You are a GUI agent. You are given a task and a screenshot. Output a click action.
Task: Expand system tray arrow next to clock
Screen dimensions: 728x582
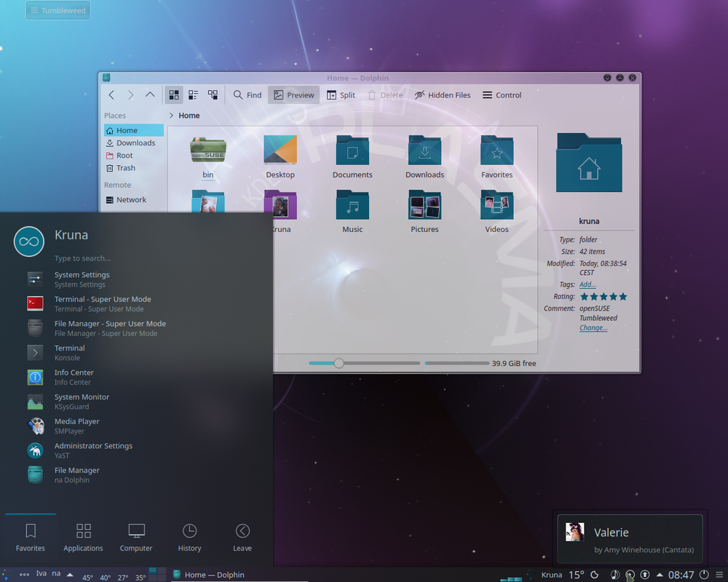coord(660,575)
